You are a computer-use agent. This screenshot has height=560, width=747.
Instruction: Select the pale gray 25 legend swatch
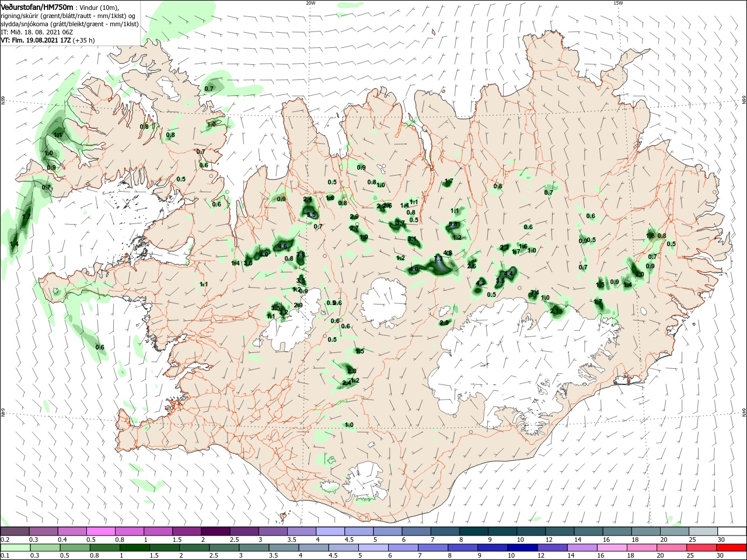click(703, 531)
